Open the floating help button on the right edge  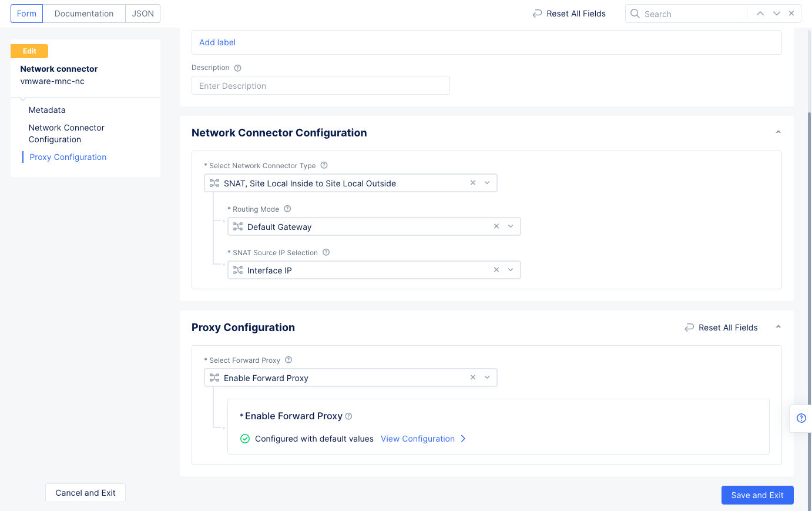click(x=801, y=418)
